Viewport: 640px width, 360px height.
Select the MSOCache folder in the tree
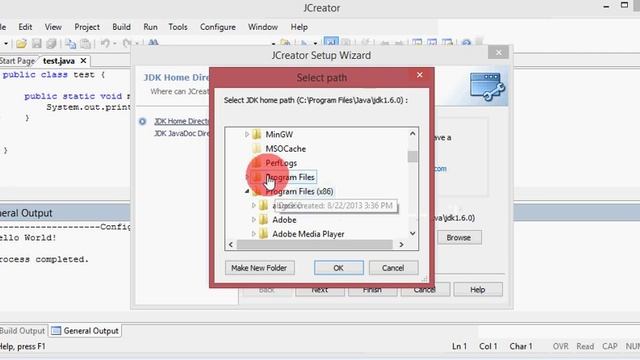(286, 149)
